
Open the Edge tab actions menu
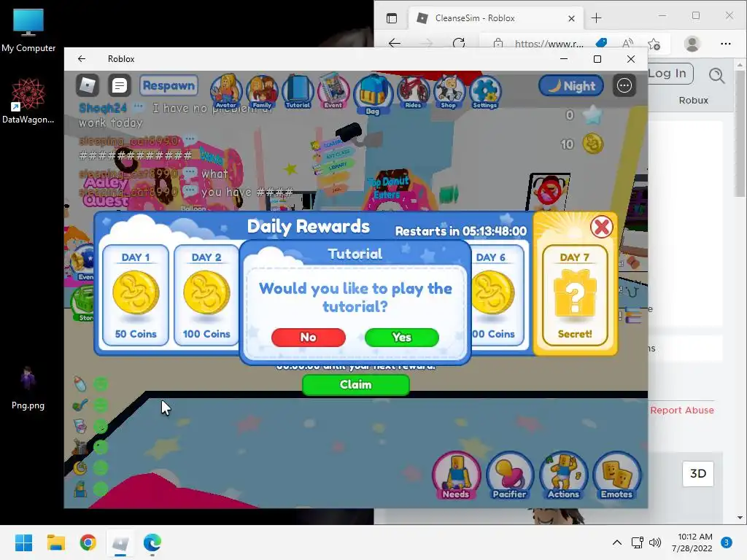tap(392, 18)
